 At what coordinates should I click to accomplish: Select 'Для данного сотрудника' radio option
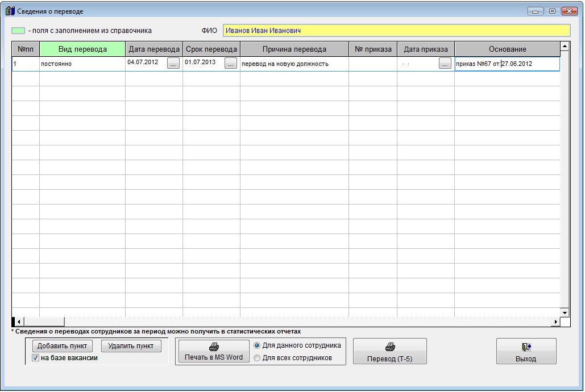pyautogui.click(x=257, y=345)
